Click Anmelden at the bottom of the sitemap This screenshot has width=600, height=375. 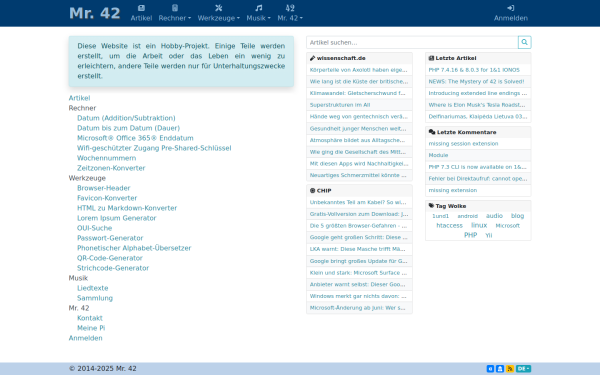[x=85, y=338]
